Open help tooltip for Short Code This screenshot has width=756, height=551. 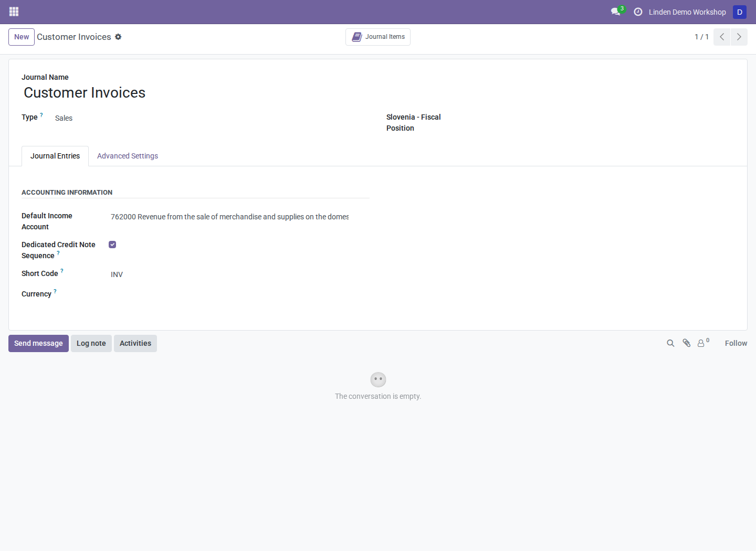(62, 271)
